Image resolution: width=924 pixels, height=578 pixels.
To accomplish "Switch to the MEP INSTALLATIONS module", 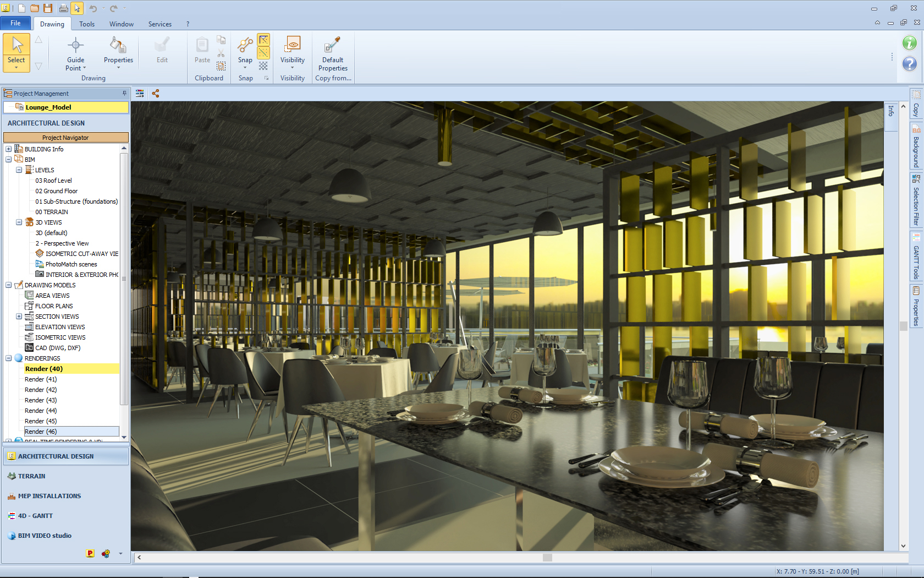I will pos(49,496).
